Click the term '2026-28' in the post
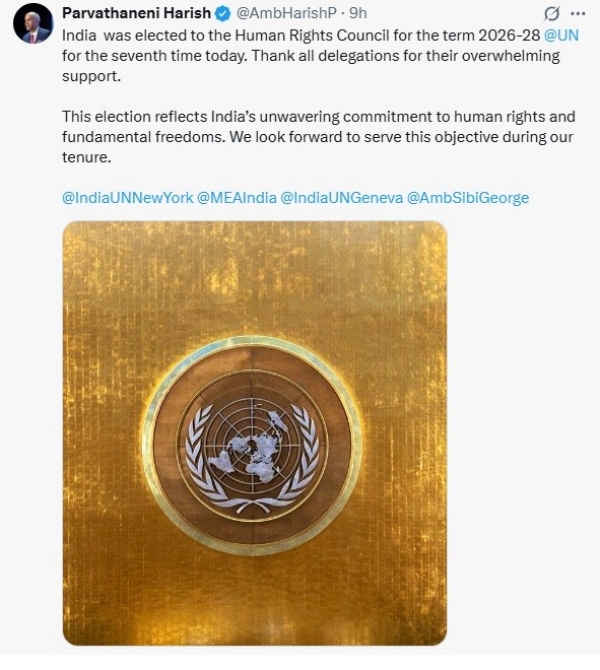The image size is (600, 670). point(509,36)
